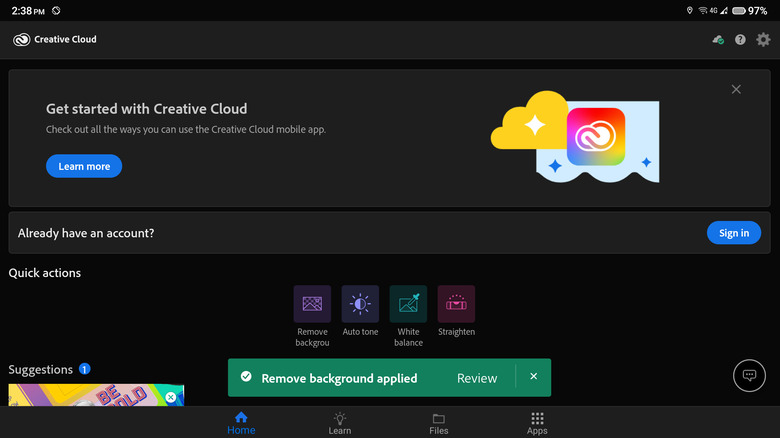Image resolution: width=780 pixels, height=438 pixels.
Task: Switch to the Learn tab
Action: [340, 423]
